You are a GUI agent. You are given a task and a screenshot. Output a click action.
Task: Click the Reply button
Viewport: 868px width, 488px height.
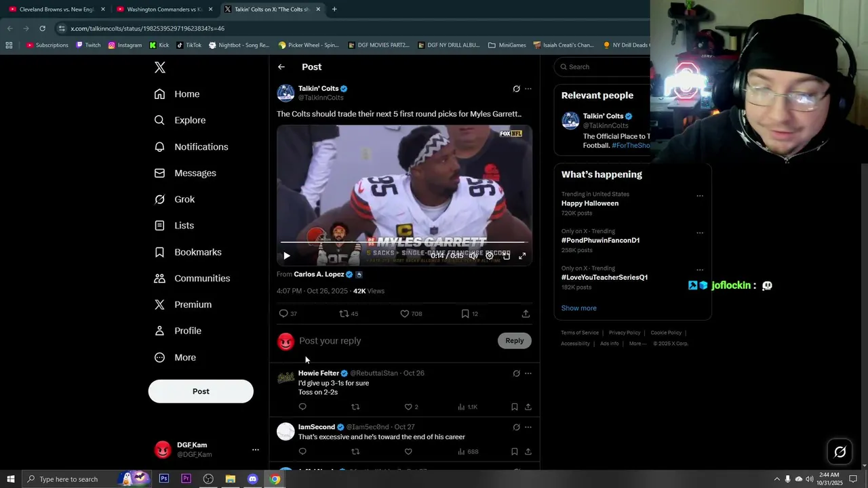pyautogui.click(x=515, y=341)
